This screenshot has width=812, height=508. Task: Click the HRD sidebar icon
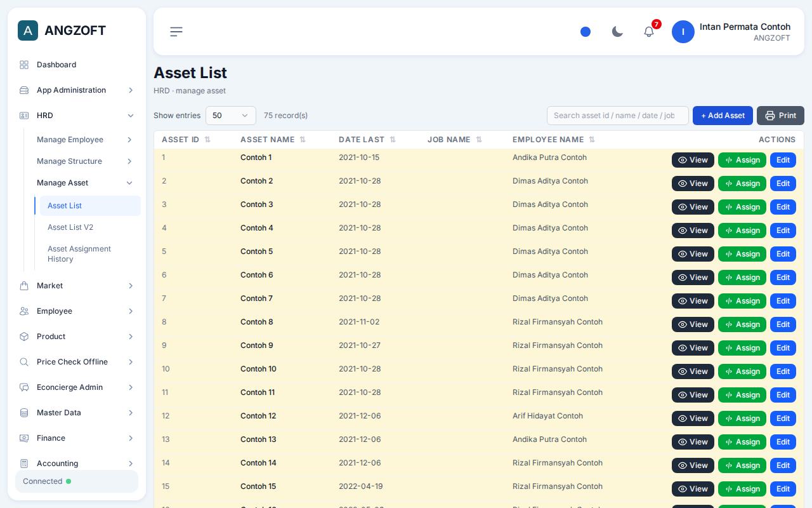[24, 116]
